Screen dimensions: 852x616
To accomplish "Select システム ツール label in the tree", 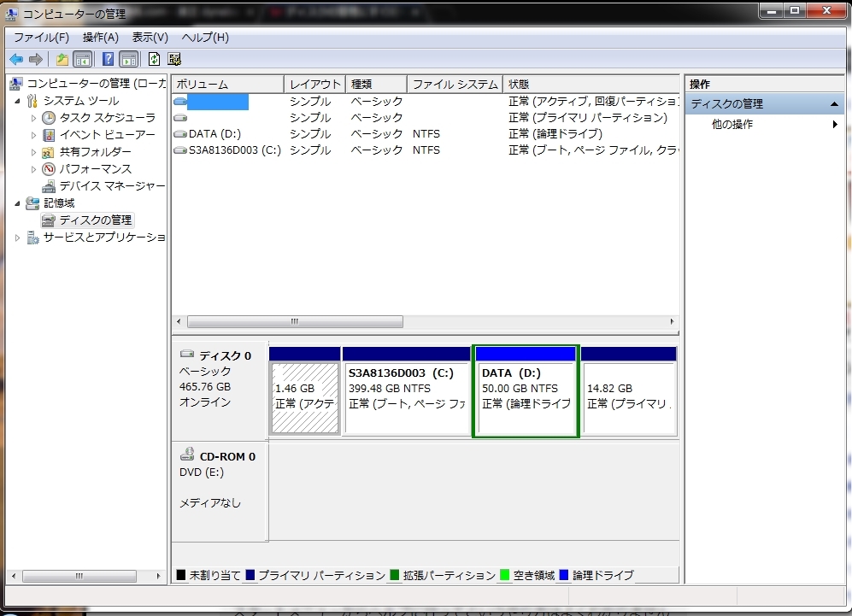I will coord(81,101).
